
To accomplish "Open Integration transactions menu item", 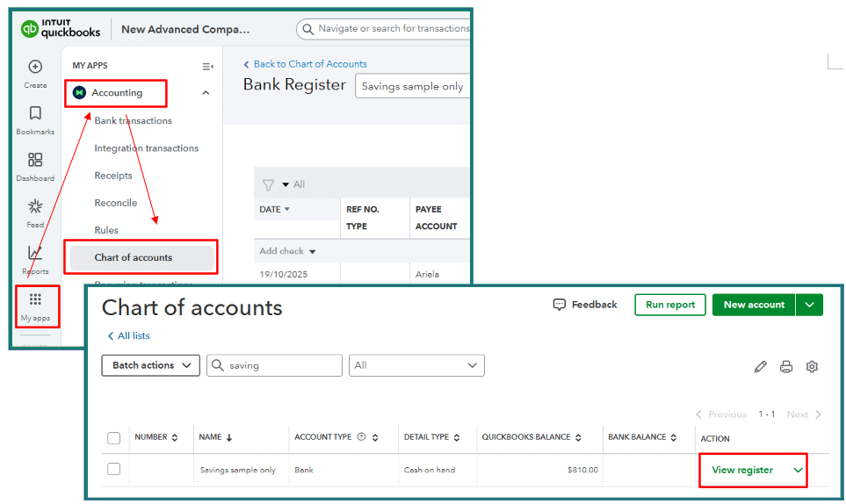I will 146,148.
